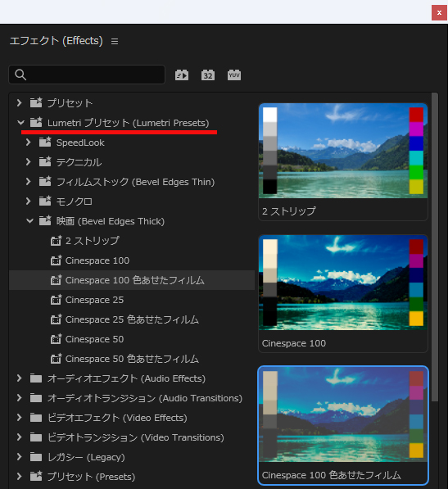448x489 pixels.
Task: Click the Video Transitions folder icon
Action: tap(36, 437)
